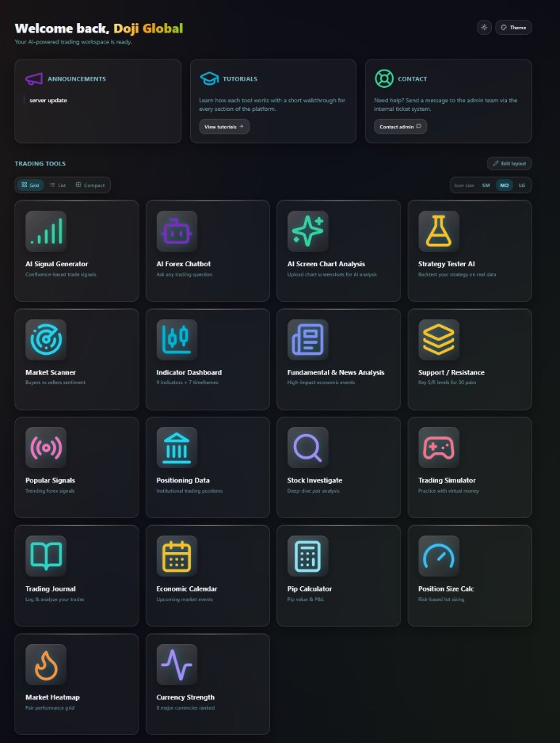This screenshot has width=560, height=743.
Task: Click the Contact admin button
Action: click(x=400, y=126)
